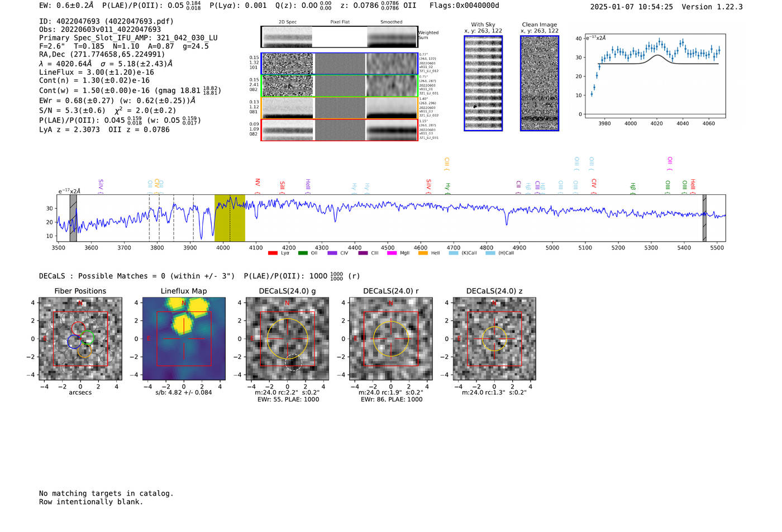This screenshot has height=532, width=782.
Task: Select the Primary Spec_Slot_IFU_AMP line
Action: click(128, 38)
